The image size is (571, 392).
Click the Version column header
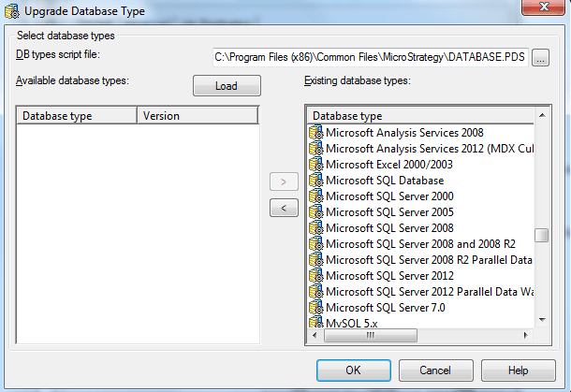(197, 116)
